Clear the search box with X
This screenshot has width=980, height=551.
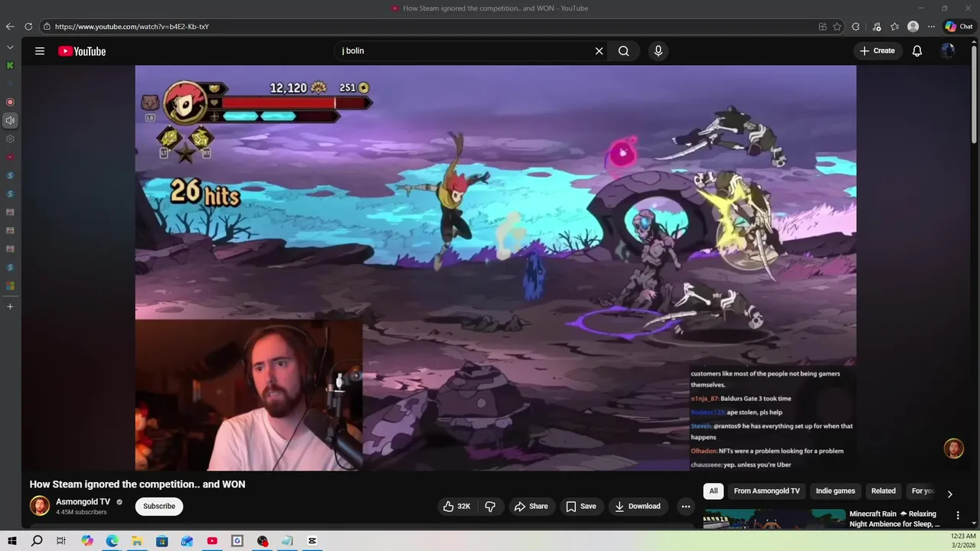(599, 51)
